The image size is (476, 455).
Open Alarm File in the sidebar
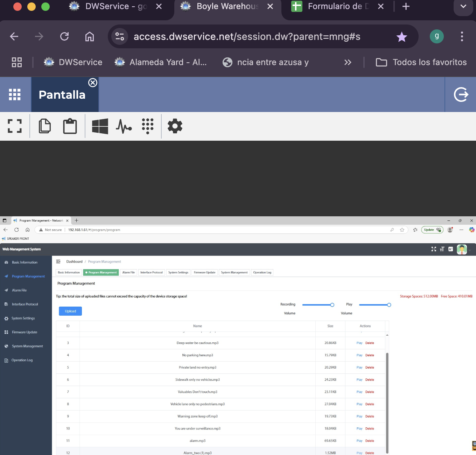pos(19,290)
